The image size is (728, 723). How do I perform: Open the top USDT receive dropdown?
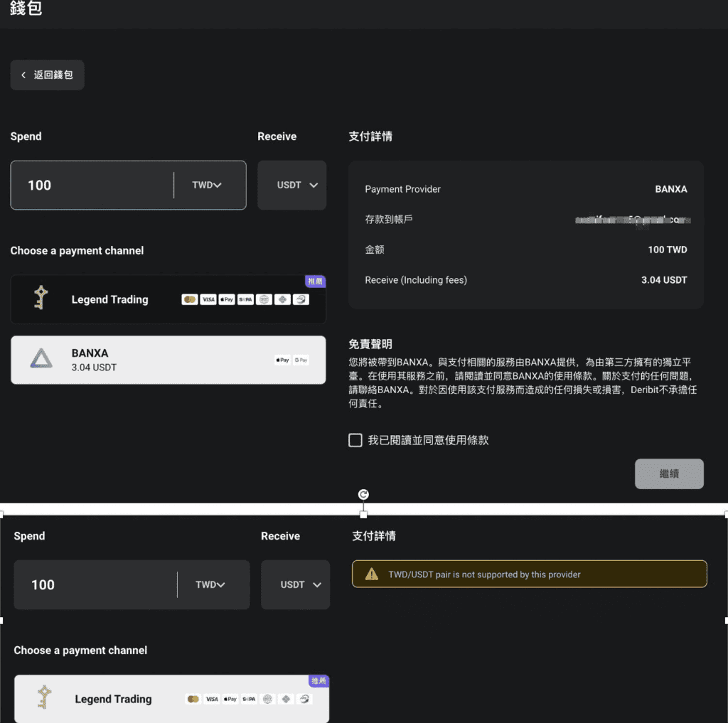click(292, 185)
